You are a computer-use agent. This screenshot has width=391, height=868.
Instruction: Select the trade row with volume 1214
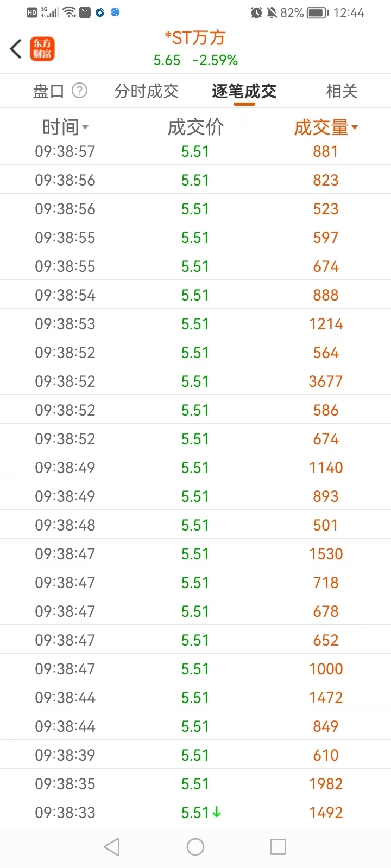[x=195, y=324]
